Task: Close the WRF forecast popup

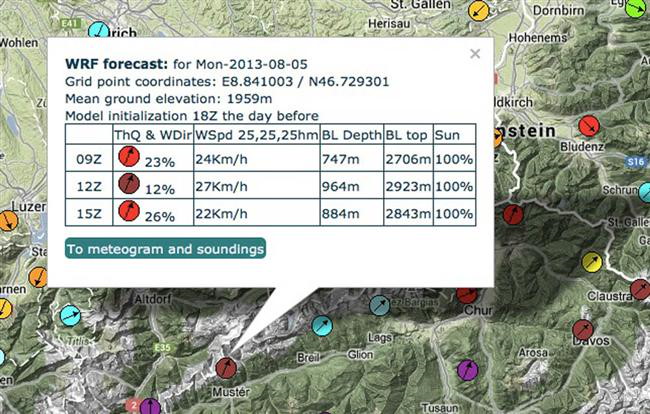Action: pyautogui.click(x=475, y=54)
